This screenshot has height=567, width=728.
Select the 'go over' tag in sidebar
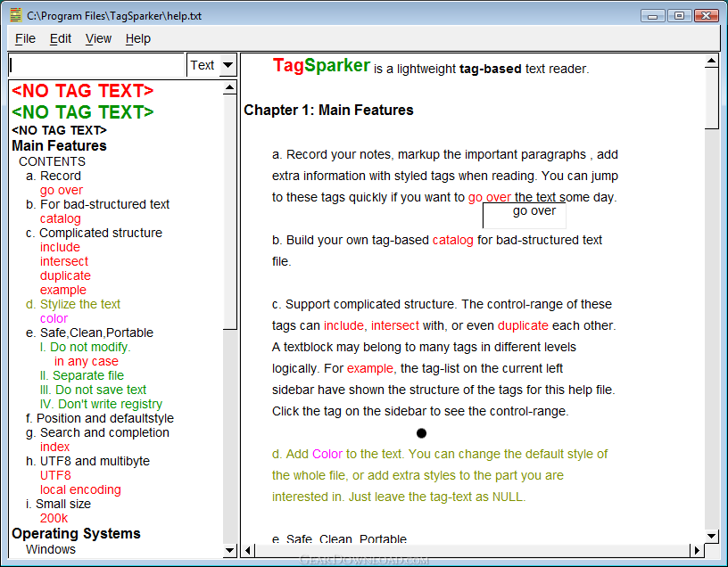62,190
